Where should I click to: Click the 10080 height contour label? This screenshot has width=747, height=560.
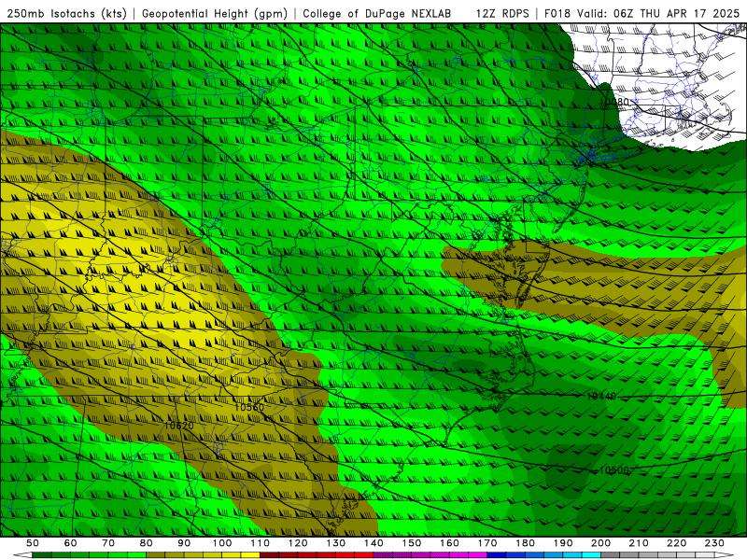coord(614,102)
